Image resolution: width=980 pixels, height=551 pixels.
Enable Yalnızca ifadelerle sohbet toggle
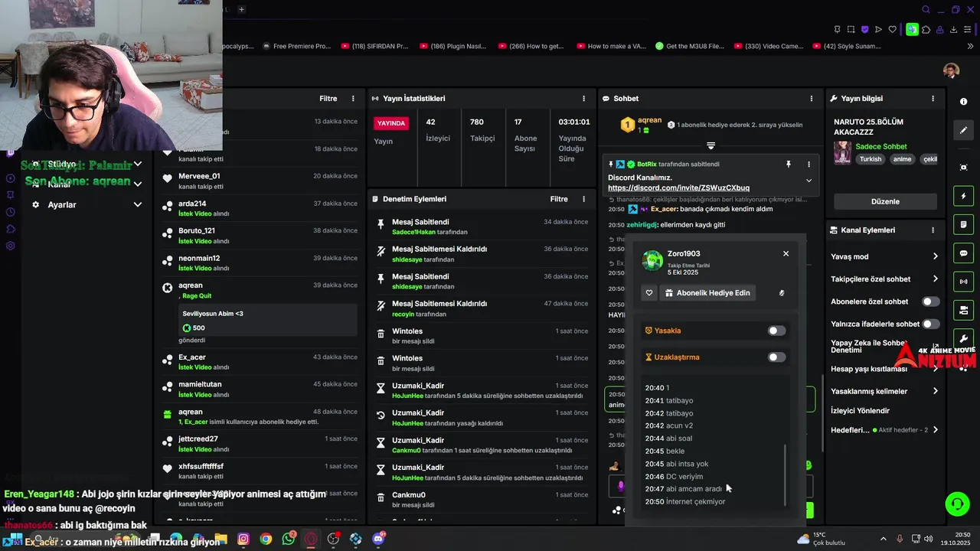tap(930, 324)
